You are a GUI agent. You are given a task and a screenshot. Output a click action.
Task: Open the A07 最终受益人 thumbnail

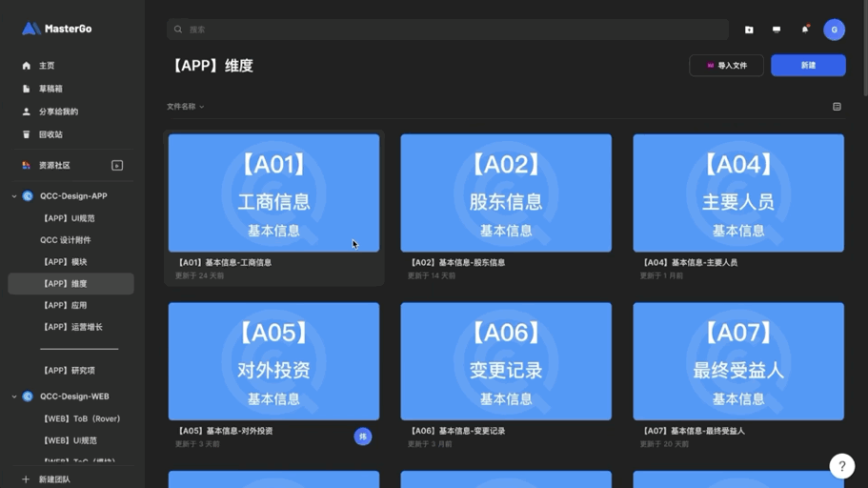[738, 361]
